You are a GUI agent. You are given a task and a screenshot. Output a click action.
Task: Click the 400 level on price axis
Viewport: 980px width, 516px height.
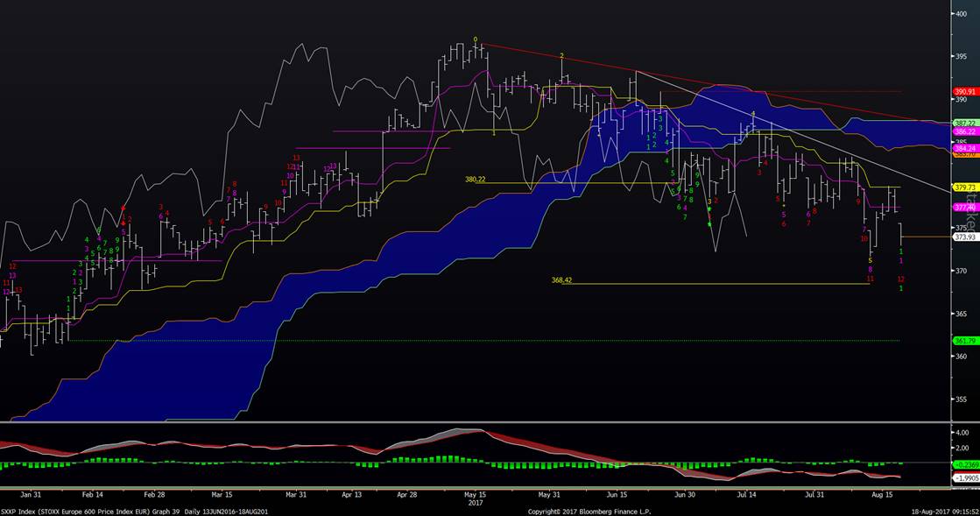(961, 13)
